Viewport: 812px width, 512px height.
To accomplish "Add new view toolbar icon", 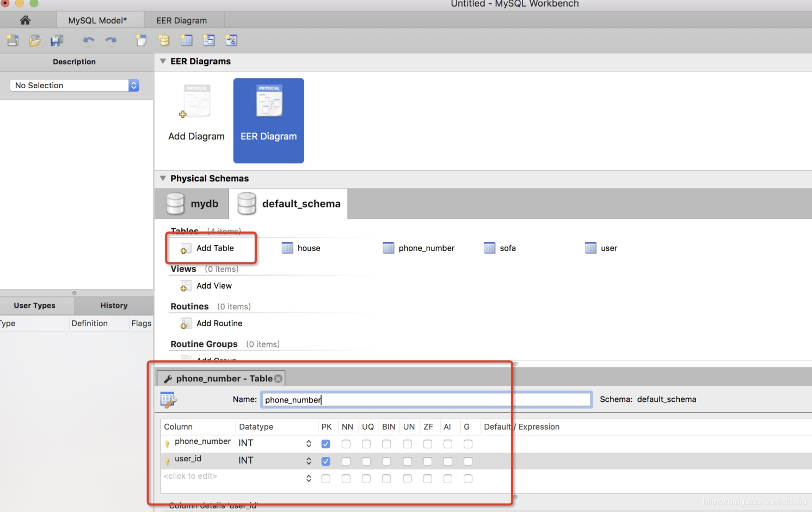I will [x=209, y=40].
